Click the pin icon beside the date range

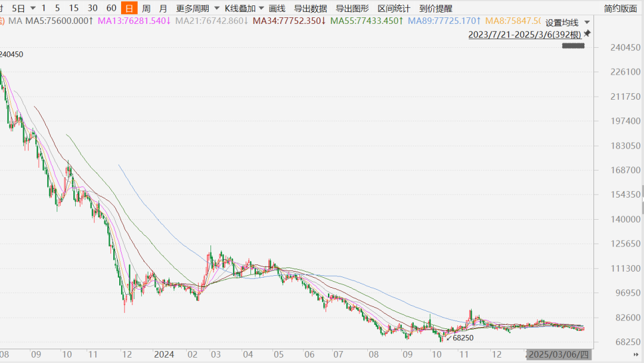pos(587,33)
